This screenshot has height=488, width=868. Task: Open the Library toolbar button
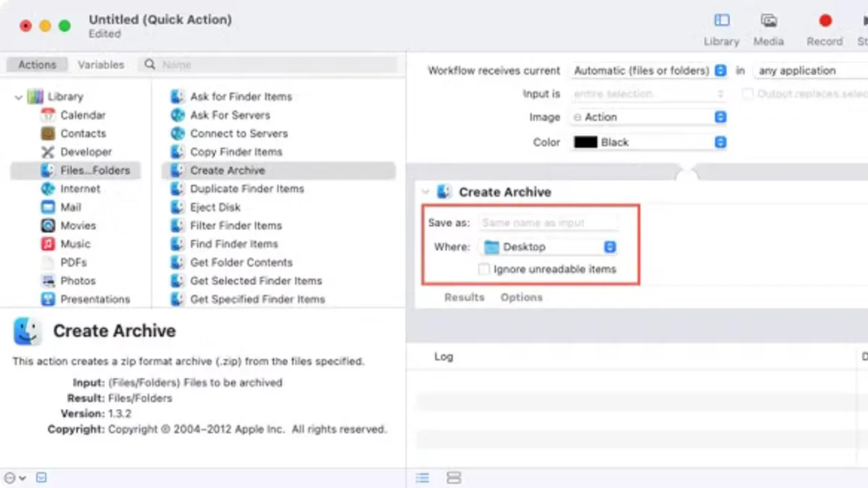(721, 29)
